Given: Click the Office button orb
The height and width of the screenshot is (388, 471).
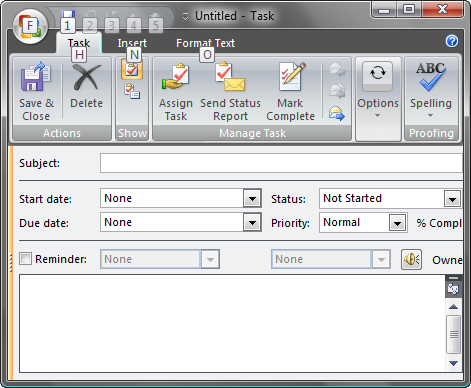Looking at the screenshot, I should coord(30,27).
